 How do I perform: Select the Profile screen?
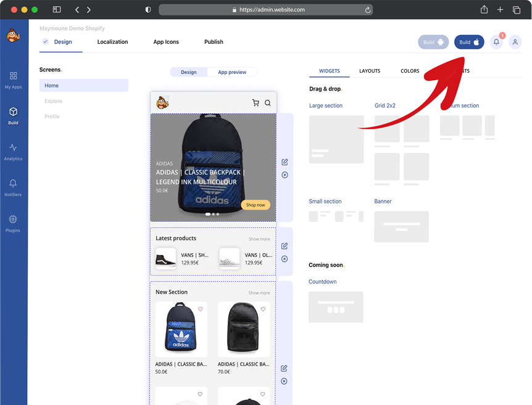[x=52, y=117]
